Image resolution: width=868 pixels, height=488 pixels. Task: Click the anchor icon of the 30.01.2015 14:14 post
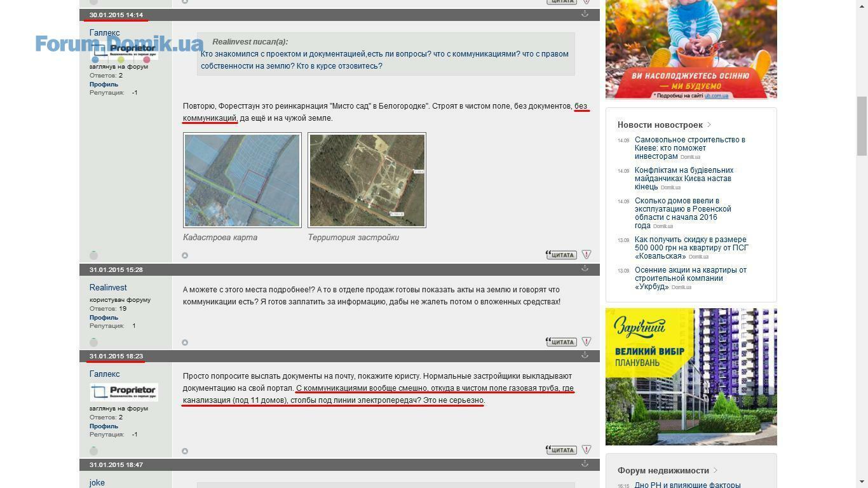(585, 14)
